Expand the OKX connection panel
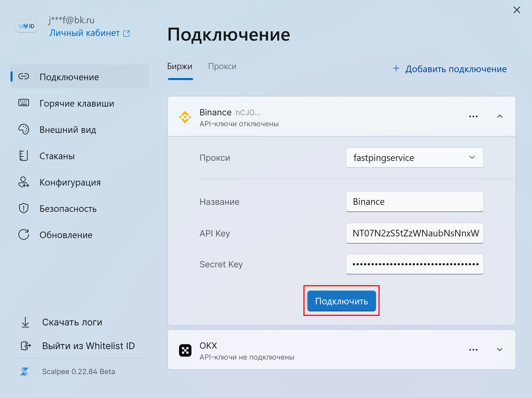This screenshot has width=532, height=398. (x=500, y=350)
